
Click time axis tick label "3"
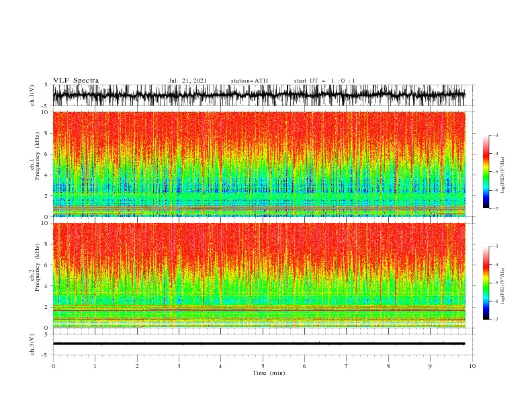pos(179,366)
